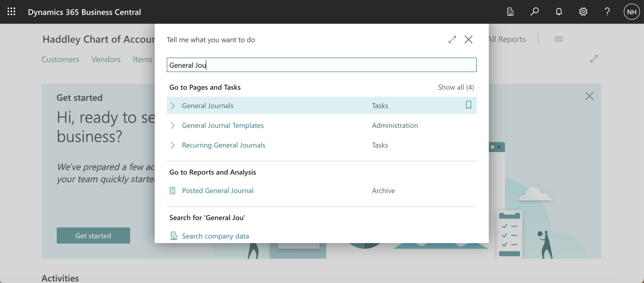
Task: Select Search company data option
Action: [x=215, y=236]
